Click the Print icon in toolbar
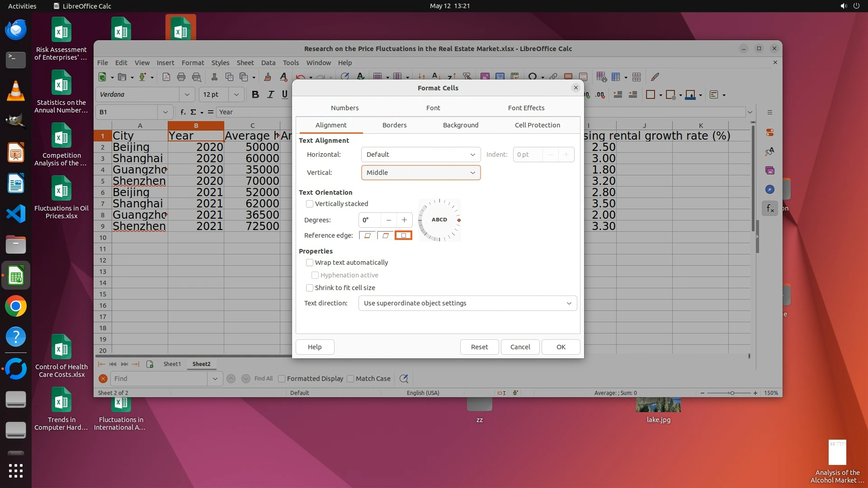 pos(181,77)
